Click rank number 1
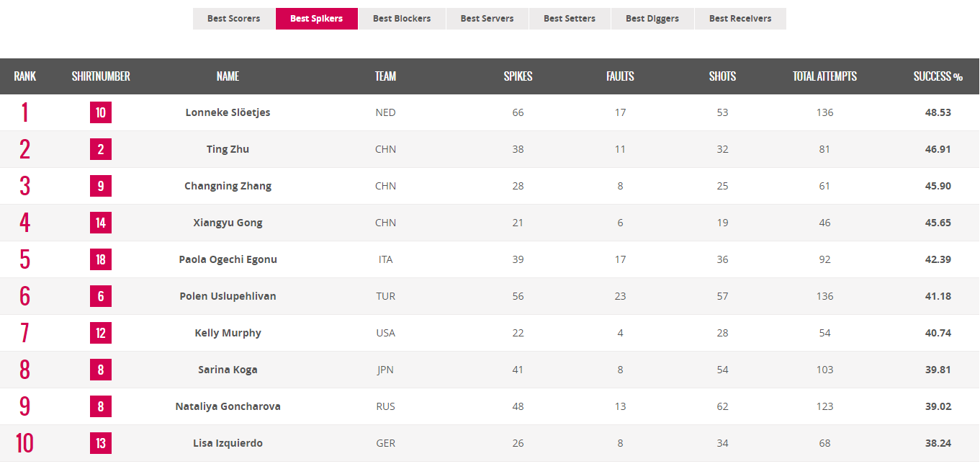This screenshot has width=980, height=464. [24, 112]
